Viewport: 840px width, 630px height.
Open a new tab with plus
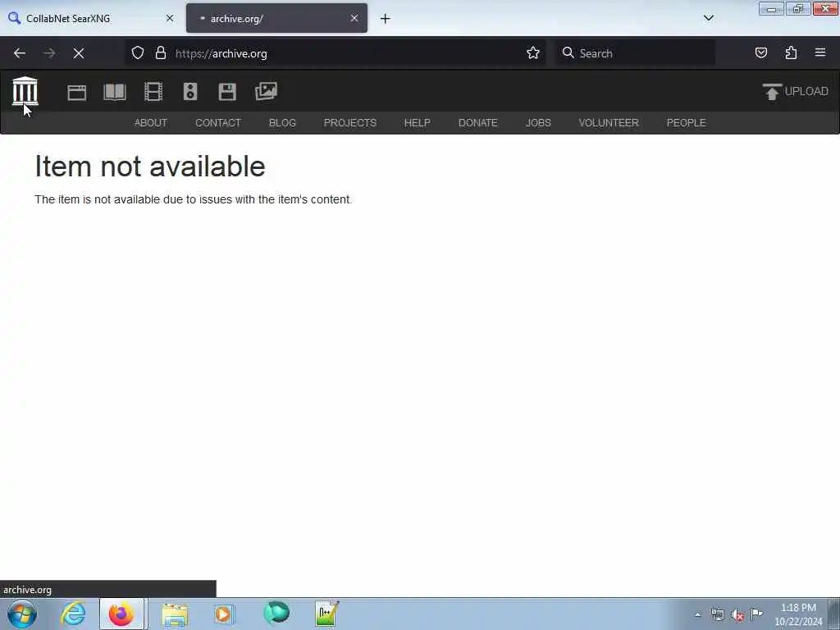pos(386,19)
